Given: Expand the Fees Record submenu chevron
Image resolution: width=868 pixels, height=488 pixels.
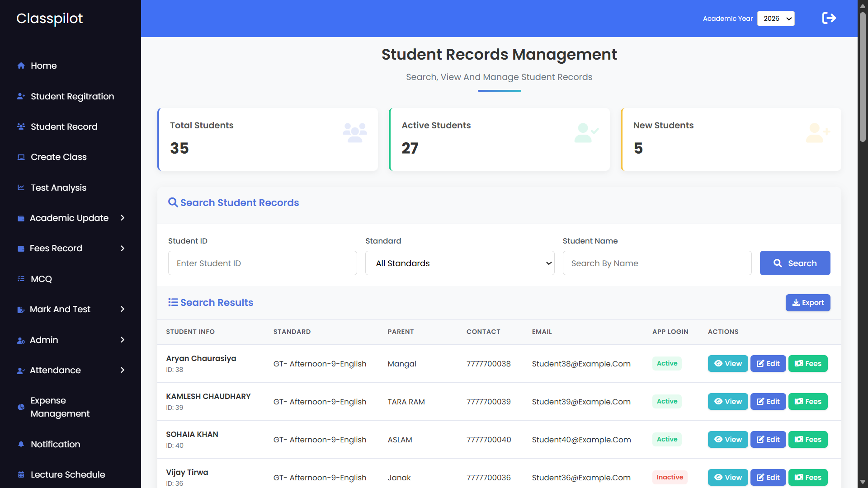Looking at the screenshot, I should (x=123, y=249).
